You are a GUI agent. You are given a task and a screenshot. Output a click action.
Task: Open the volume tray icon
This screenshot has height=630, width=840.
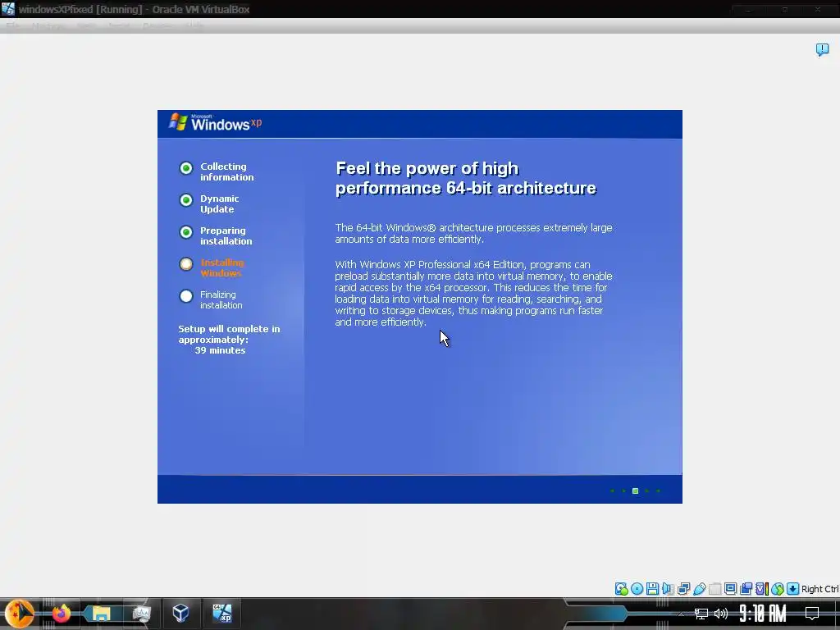(721, 614)
